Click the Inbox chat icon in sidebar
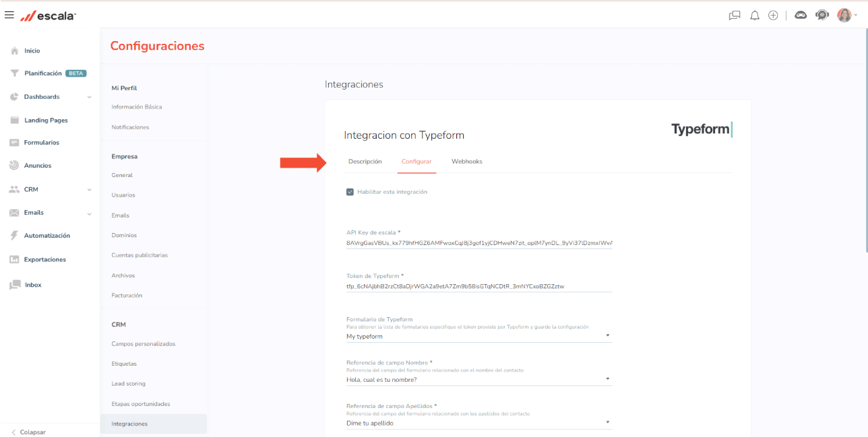The height and width of the screenshot is (437, 868). coord(14,285)
